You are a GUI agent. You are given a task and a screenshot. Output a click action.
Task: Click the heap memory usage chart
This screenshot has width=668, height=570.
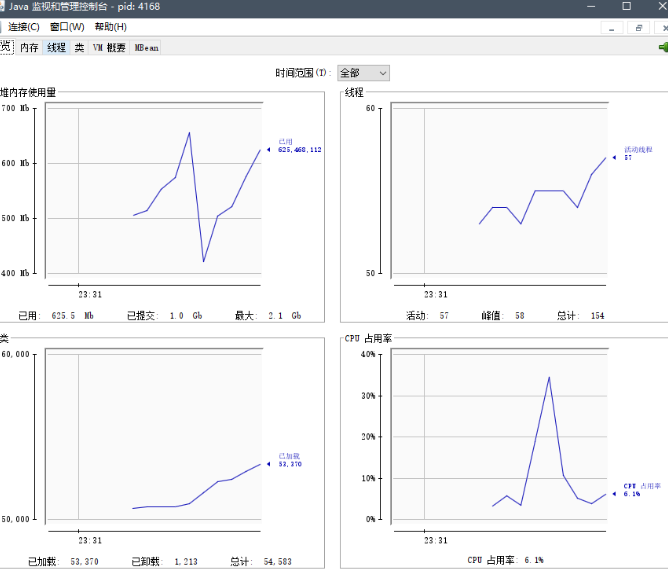[x=154, y=190]
